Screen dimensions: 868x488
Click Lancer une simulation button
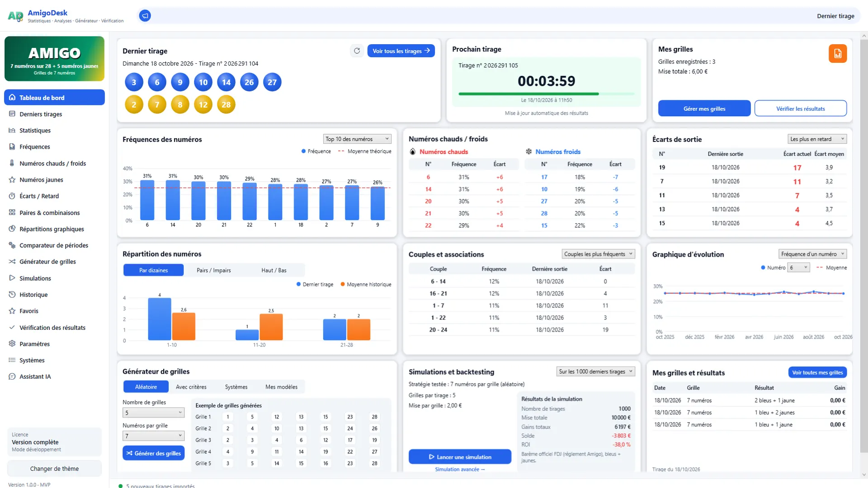pyautogui.click(x=460, y=457)
